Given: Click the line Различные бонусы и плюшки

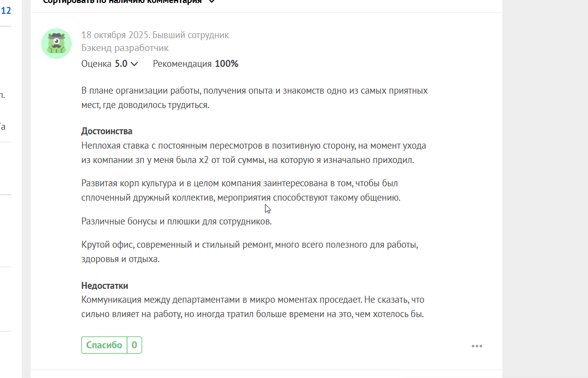Looking at the screenshot, I should [176, 221].
